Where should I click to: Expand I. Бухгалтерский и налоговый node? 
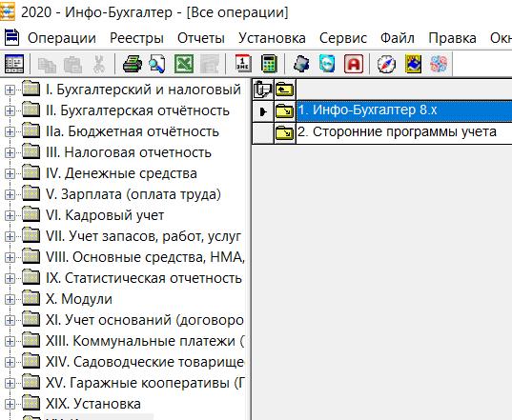click(x=10, y=90)
